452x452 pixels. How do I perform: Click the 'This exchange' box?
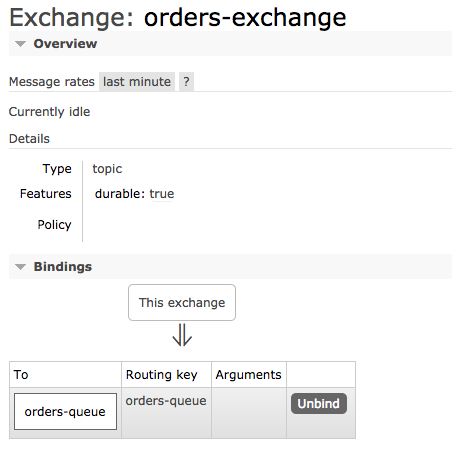click(182, 303)
